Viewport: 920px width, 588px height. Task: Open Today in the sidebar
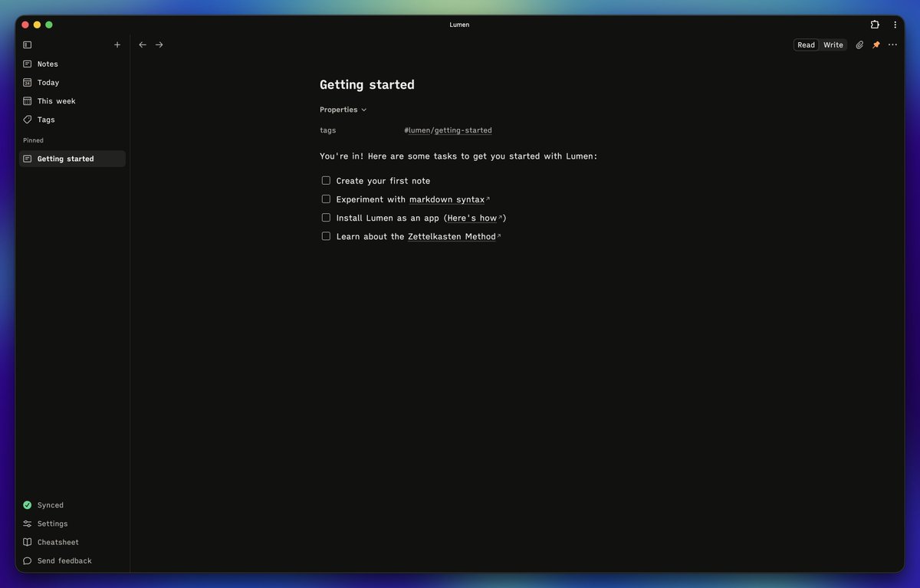[x=72, y=83]
